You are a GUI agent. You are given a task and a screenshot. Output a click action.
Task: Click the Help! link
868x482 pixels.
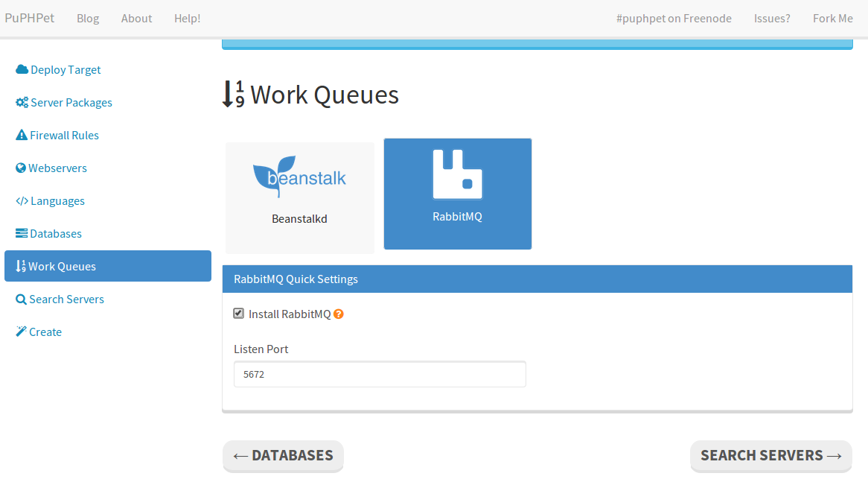(x=187, y=19)
